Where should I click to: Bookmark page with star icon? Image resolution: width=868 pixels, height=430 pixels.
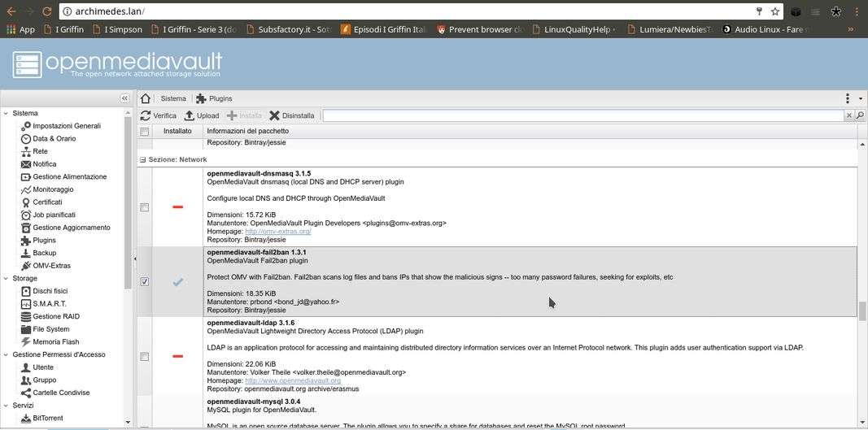click(x=775, y=11)
